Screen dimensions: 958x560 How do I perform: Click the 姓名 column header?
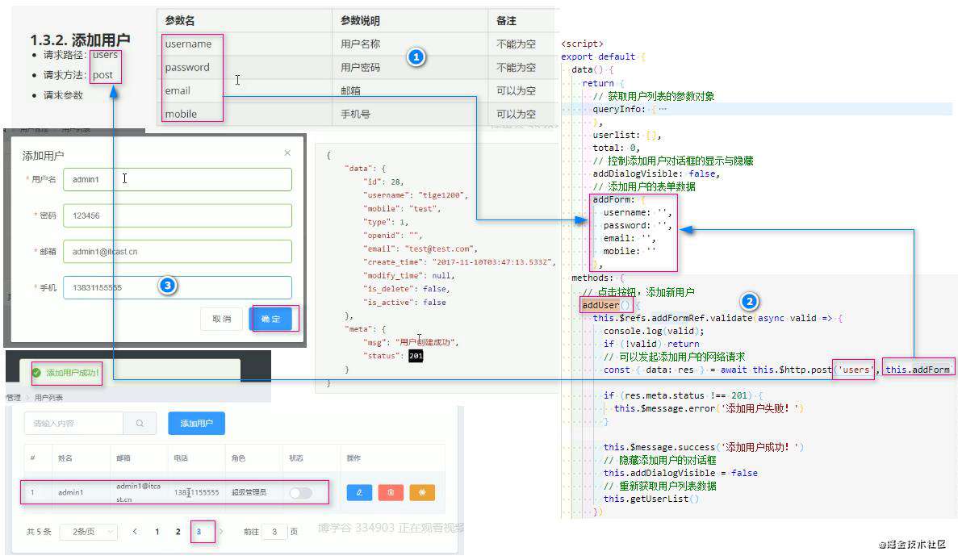coord(65,458)
